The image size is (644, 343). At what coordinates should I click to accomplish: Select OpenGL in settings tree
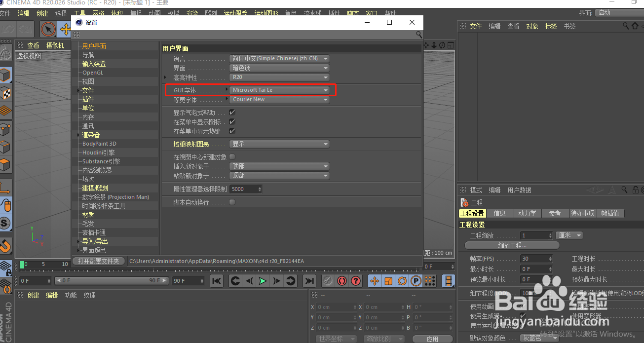[x=93, y=73]
